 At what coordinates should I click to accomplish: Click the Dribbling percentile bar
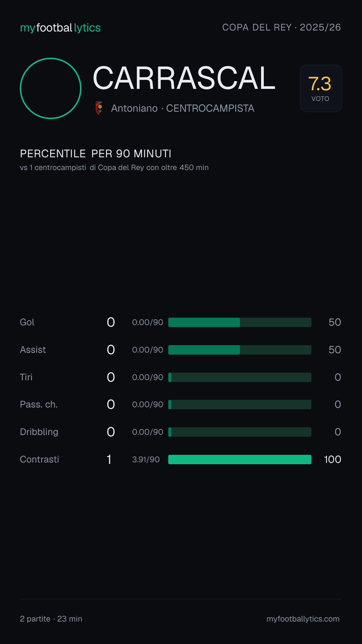pyautogui.click(x=240, y=432)
